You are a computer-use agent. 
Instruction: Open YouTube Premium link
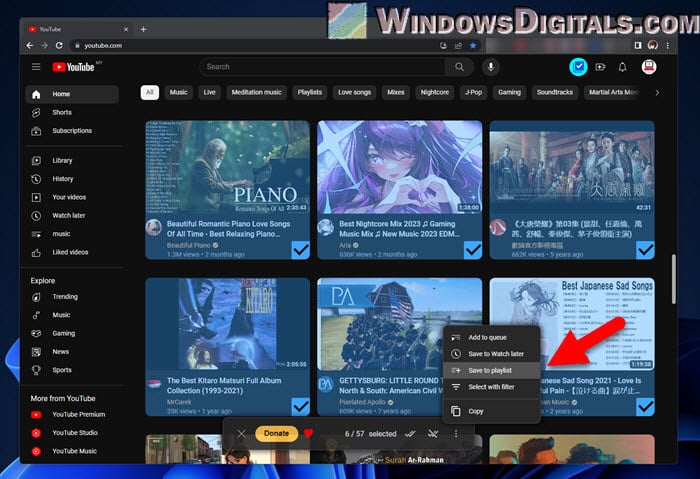(x=72, y=415)
